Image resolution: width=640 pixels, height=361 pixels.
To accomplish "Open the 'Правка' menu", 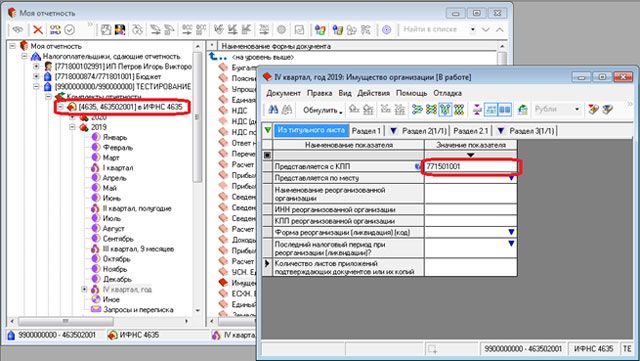I will pyautogui.click(x=320, y=93).
